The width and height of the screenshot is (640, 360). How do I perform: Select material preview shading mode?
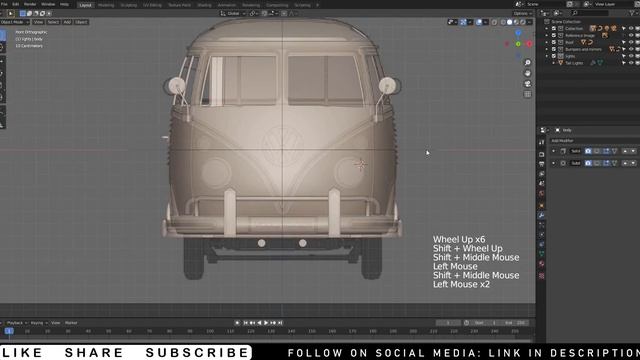pyautogui.click(x=516, y=22)
